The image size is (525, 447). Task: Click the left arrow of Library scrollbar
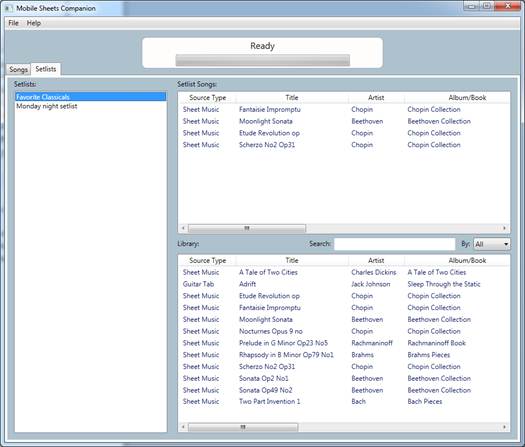(x=183, y=427)
